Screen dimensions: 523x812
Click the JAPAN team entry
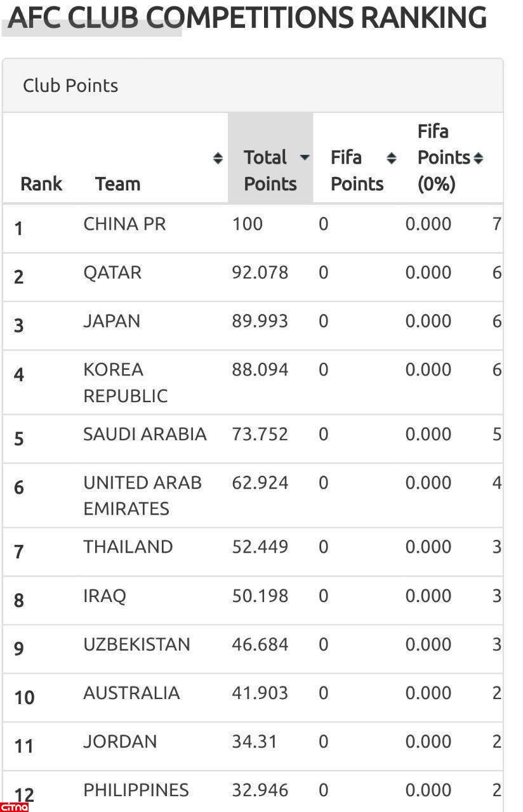[112, 321]
